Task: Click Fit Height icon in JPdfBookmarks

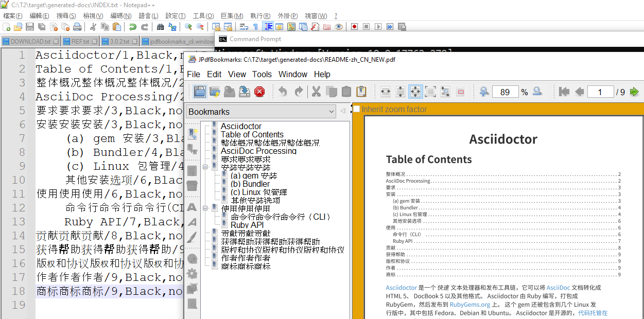Action: point(401,92)
